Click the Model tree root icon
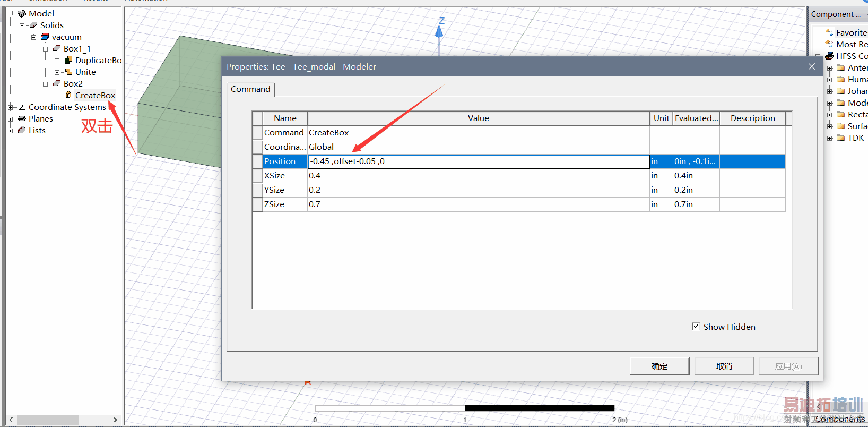Viewport: 868px width, 427px height. 22,13
